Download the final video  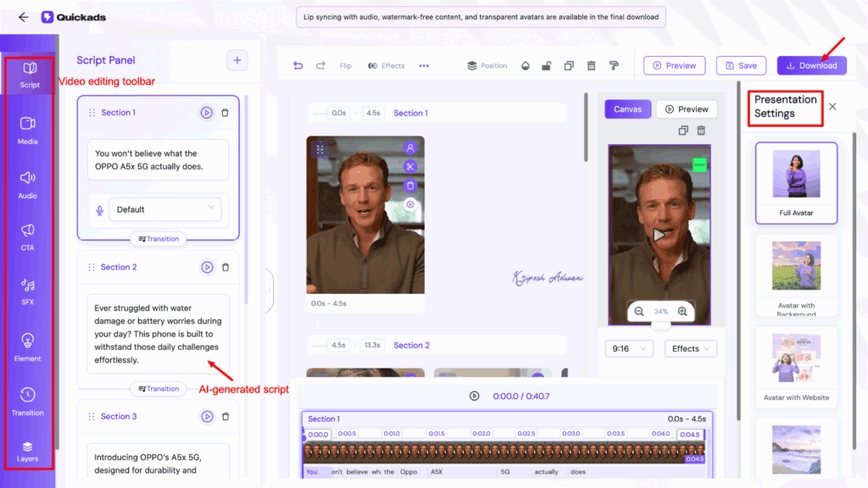click(x=810, y=65)
